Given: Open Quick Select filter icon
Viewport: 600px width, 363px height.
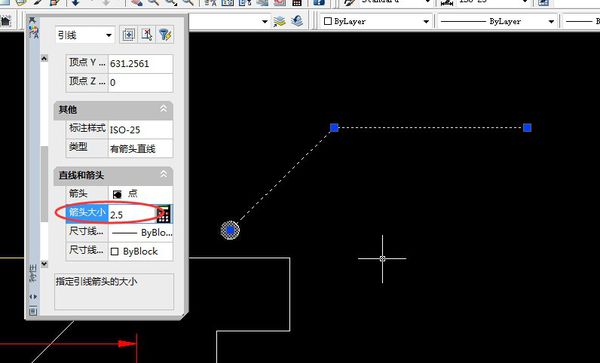Looking at the screenshot, I should point(165,35).
